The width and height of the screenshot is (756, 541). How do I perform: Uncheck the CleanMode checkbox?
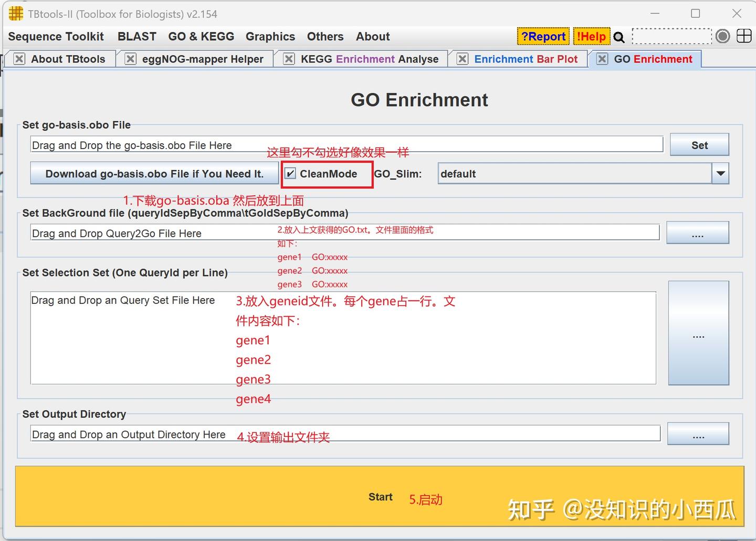click(x=290, y=173)
